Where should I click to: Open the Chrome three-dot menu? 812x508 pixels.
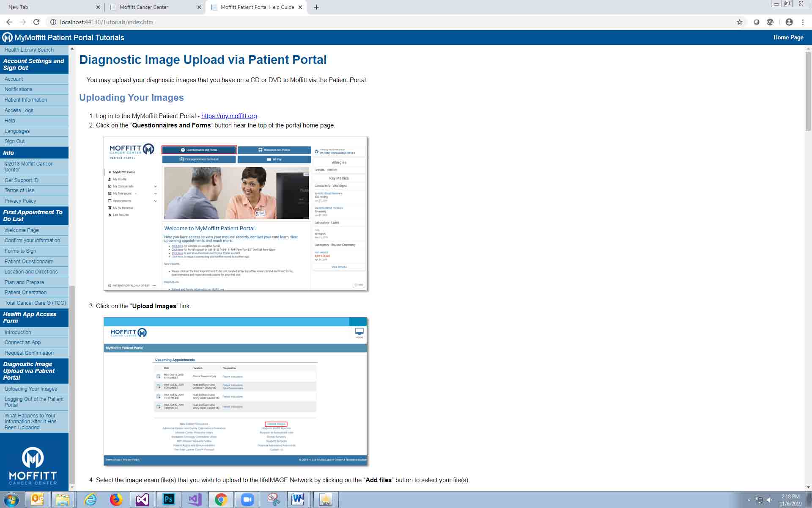(803, 22)
